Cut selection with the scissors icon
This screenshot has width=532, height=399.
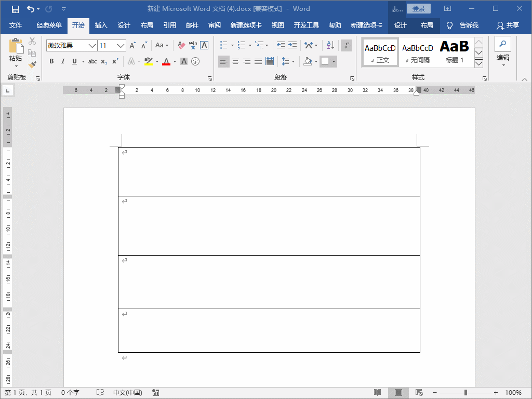coord(32,41)
